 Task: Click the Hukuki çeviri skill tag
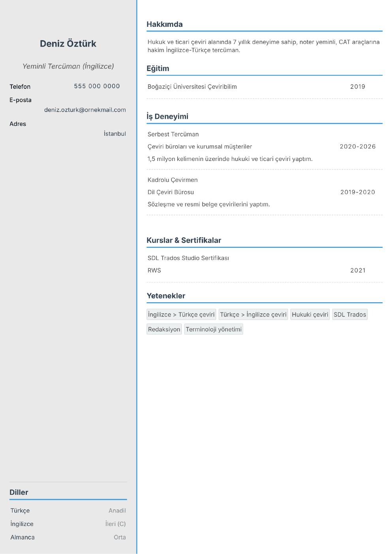pyautogui.click(x=310, y=314)
